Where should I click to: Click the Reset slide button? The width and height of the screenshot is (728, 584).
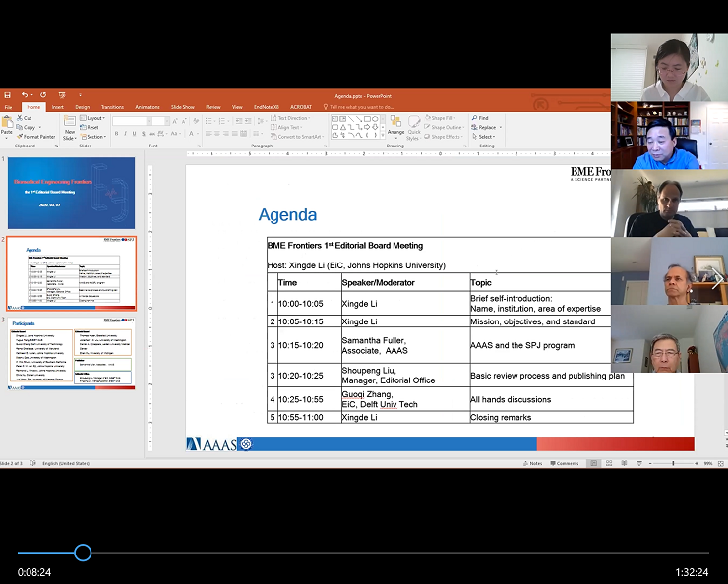91,127
